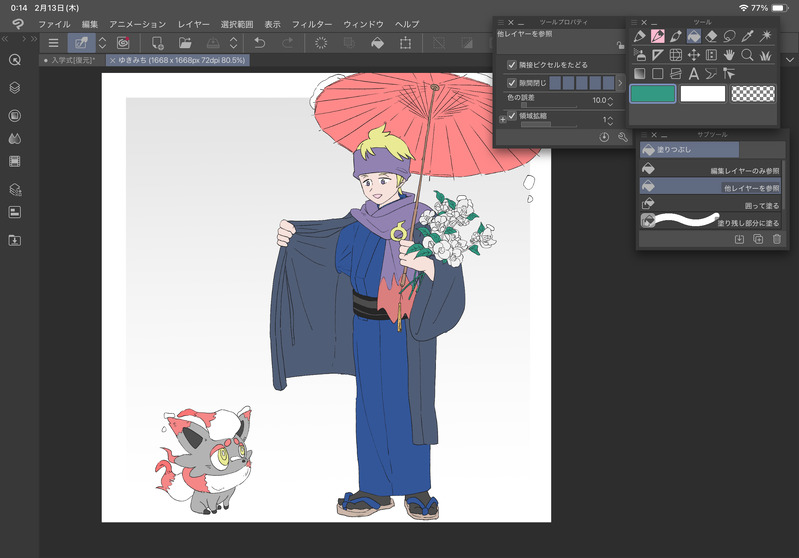799x558 pixels.
Task: Select the Gradient tool
Action: click(x=640, y=74)
